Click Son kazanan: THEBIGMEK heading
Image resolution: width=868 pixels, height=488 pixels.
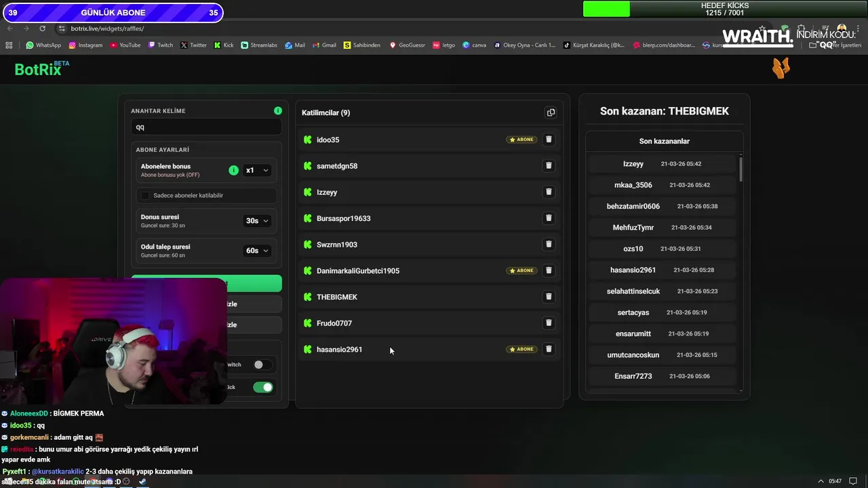[x=665, y=111]
